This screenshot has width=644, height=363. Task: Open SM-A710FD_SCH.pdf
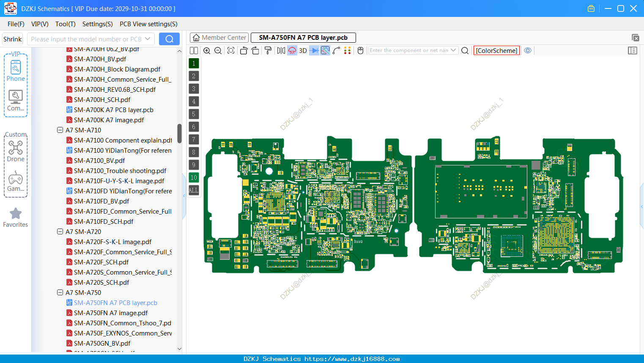(103, 221)
